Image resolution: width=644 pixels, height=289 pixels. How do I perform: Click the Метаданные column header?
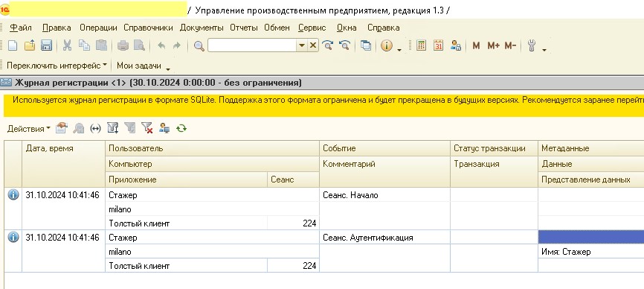pos(591,148)
